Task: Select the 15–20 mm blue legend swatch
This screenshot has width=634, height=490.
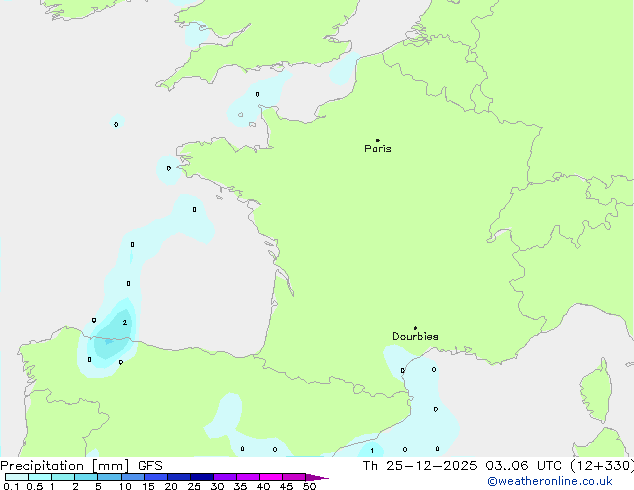Action: (156, 477)
